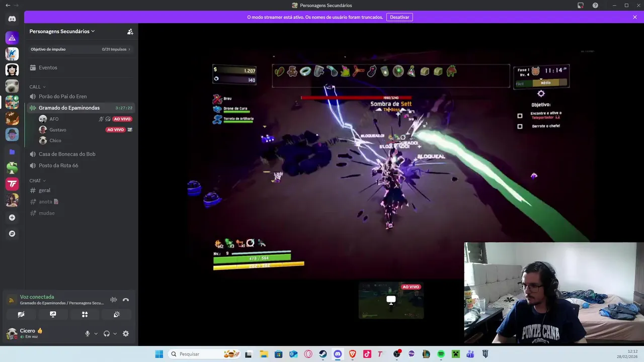
Task: Open Brave browser from the taskbar
Action: 353,354
